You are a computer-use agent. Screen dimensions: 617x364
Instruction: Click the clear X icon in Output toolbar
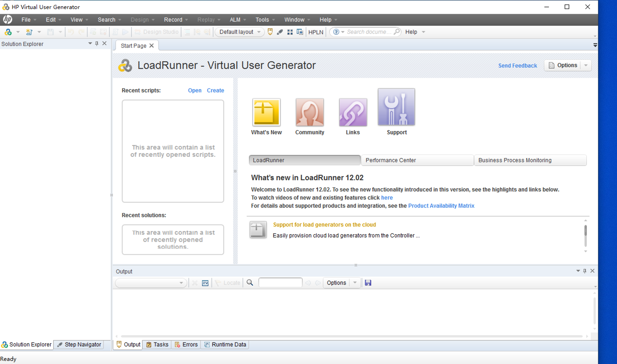(195, 283)
